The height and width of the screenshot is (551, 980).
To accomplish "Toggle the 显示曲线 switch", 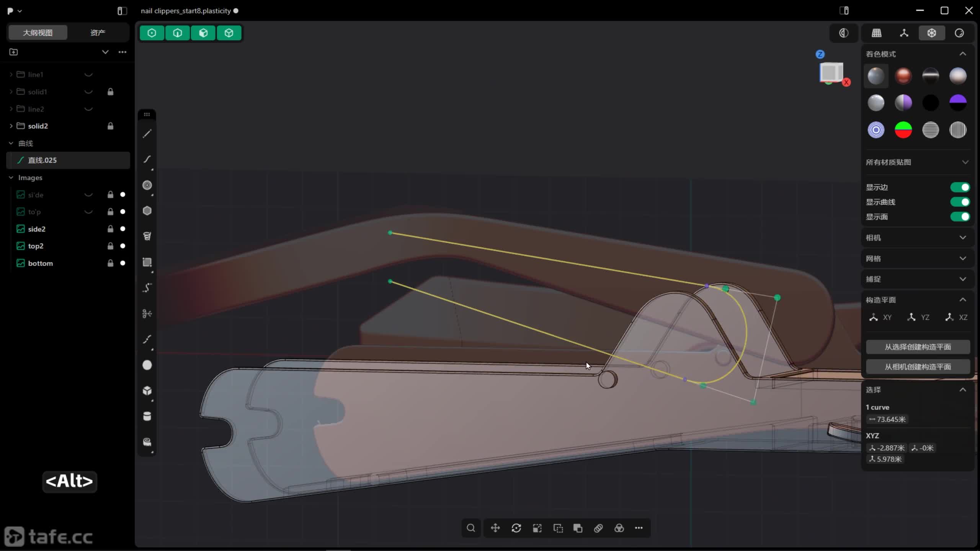I will coord(960,202).
